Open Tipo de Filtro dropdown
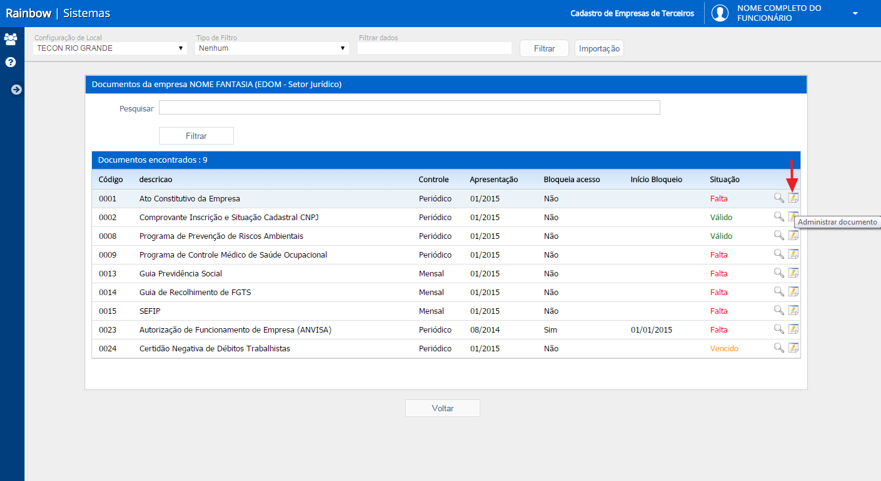The image size is (881, 481). (x=272, y=48)
